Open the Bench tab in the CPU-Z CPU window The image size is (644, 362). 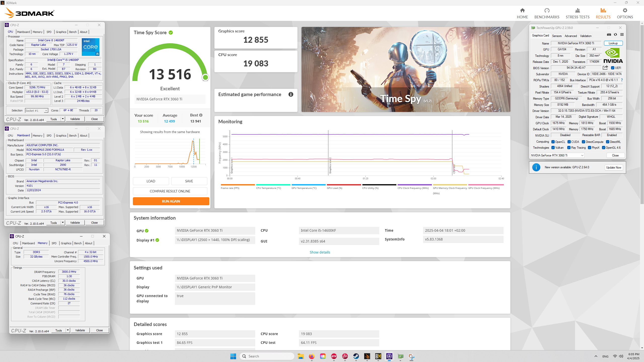(73, 32)
